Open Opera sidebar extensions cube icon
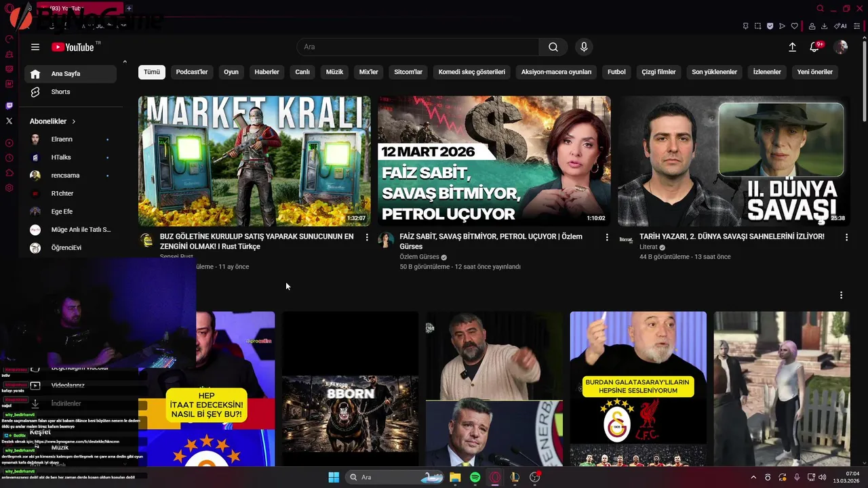This screenshot has width=868, height=488. pyautogui.click(x=9, y=173)
